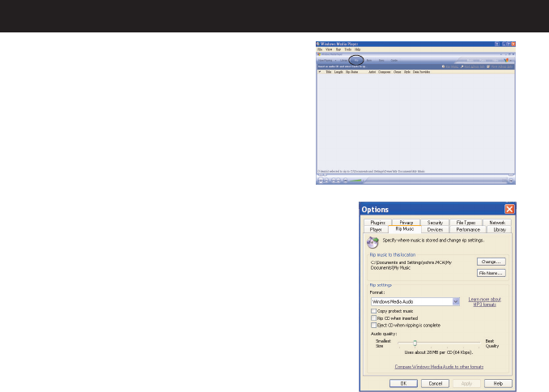The width and height of the screenshot is (549, 392).
Task: Open Learn more about MP3 formats link
Action: tap(484, 301)
